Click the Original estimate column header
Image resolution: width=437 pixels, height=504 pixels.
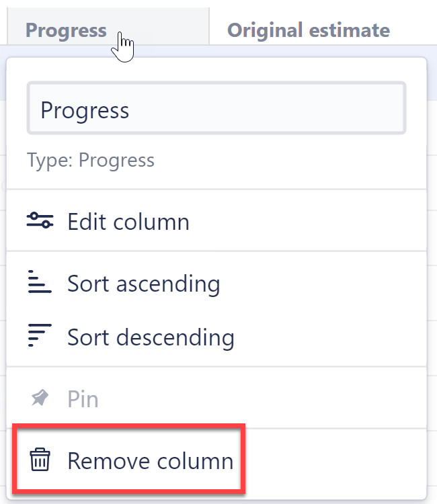point(308,30)
